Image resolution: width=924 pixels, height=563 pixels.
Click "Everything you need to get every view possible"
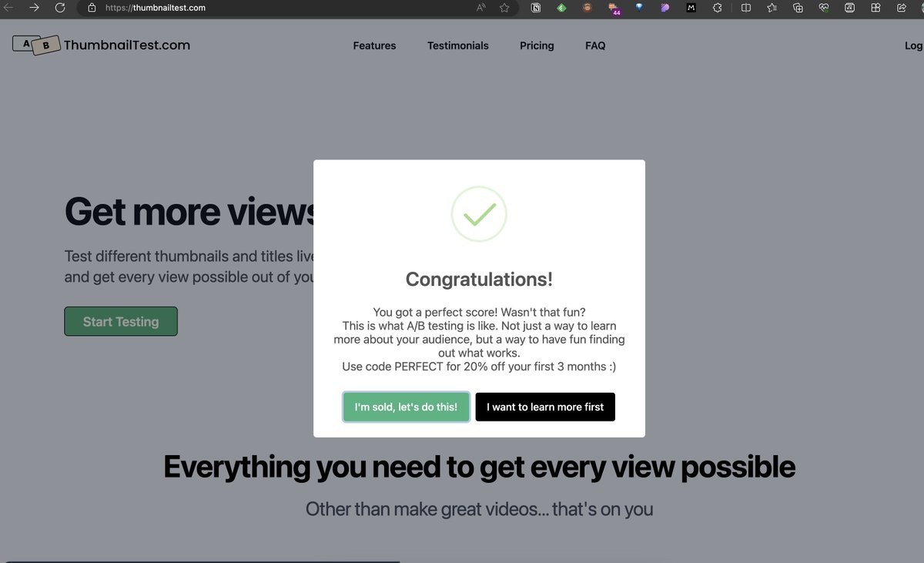(479, 467)
